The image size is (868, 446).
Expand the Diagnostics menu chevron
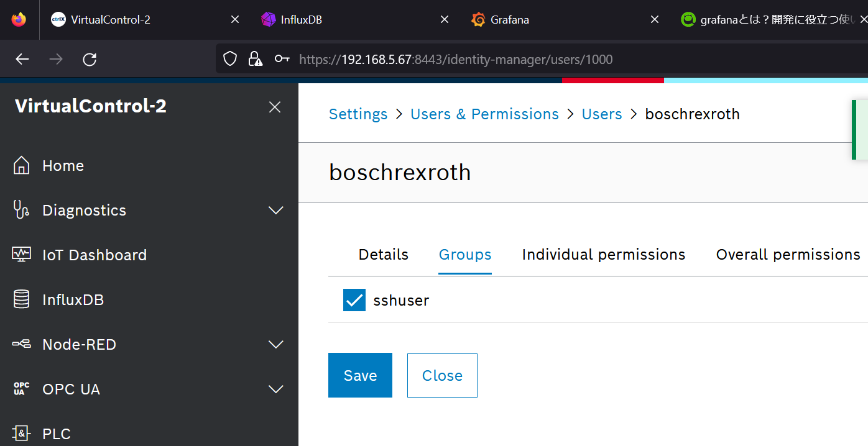coord(276,211)
